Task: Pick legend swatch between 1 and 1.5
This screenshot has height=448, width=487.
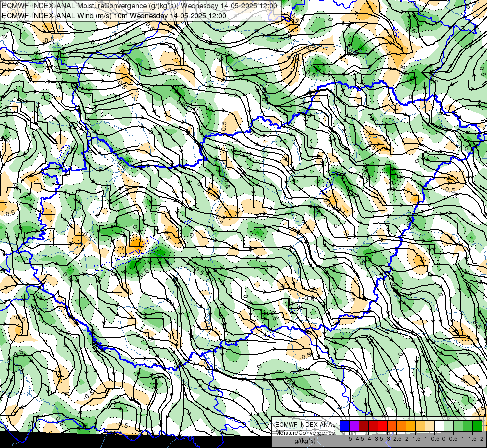Action: click(x=468, y=426)
